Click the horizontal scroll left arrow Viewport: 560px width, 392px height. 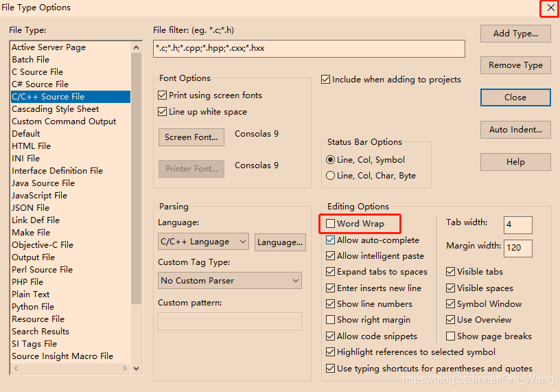(16, 369)
